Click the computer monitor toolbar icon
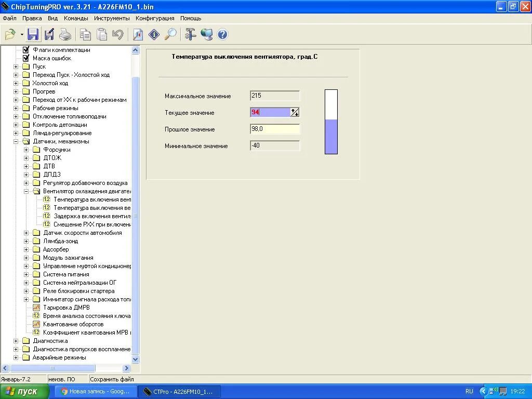Viewport: 532px width, 399px height. pos(207,34)
